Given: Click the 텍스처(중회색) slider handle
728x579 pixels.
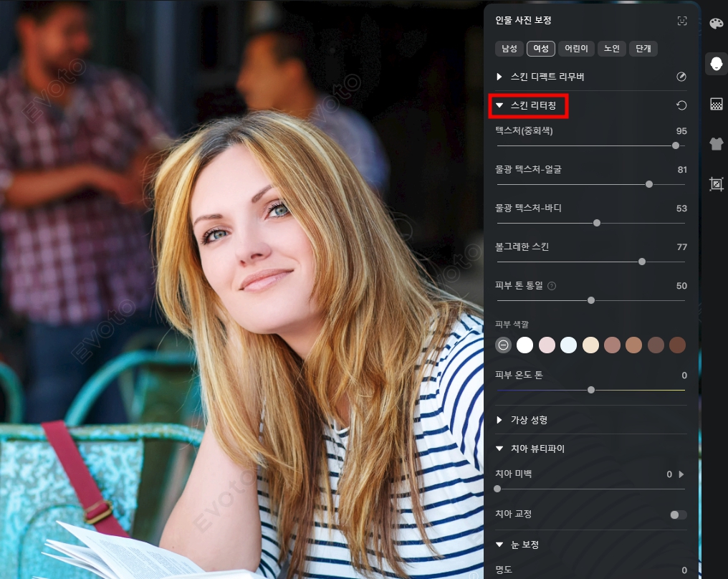Looking at the screenshot, I should (676, 145).
